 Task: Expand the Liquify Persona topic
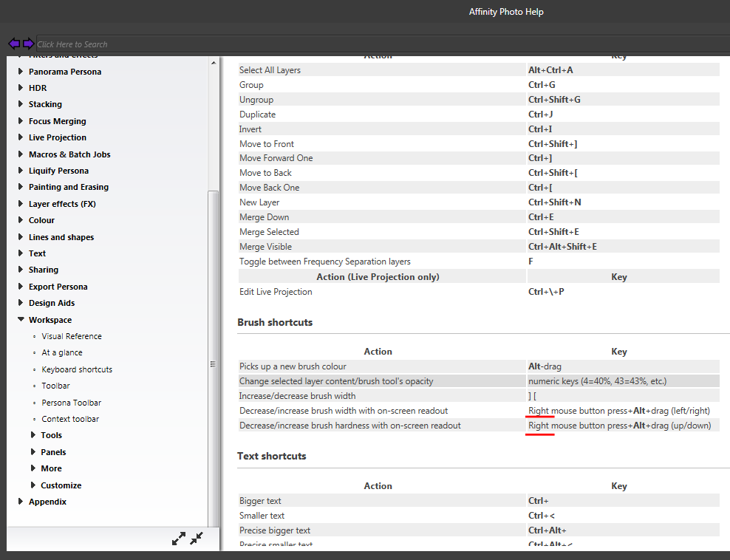[x=21, y=171]
